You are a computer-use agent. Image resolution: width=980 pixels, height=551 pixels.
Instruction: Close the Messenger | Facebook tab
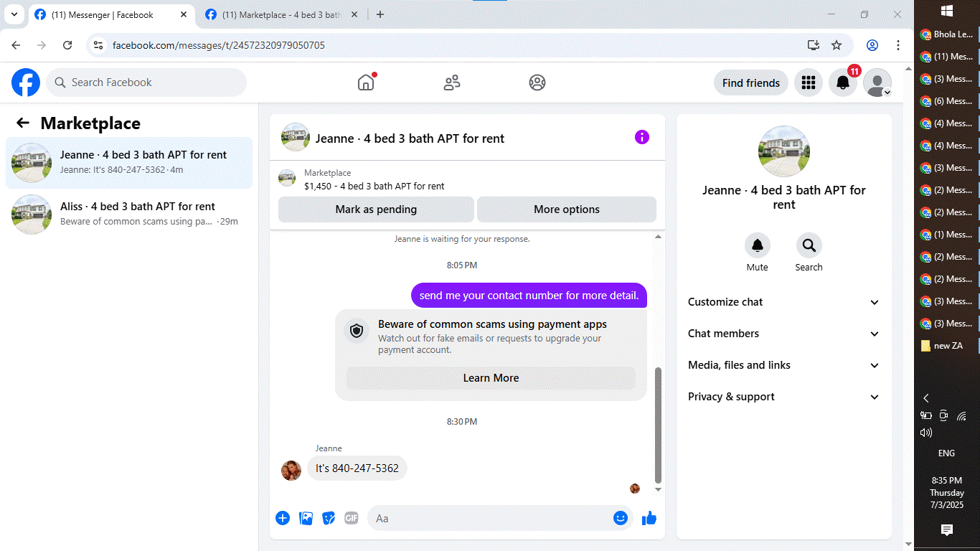pos(184,14)
